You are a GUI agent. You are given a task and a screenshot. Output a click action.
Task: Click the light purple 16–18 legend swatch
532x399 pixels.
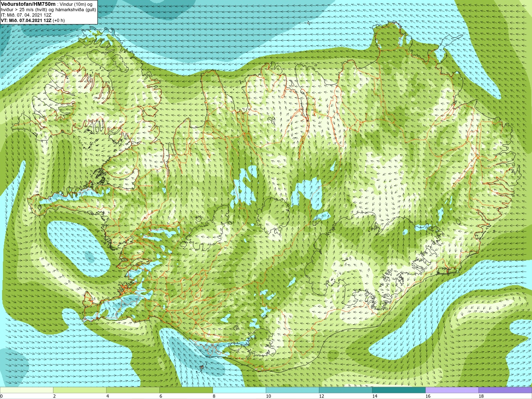pyautogui.click(x=452, y=390)
